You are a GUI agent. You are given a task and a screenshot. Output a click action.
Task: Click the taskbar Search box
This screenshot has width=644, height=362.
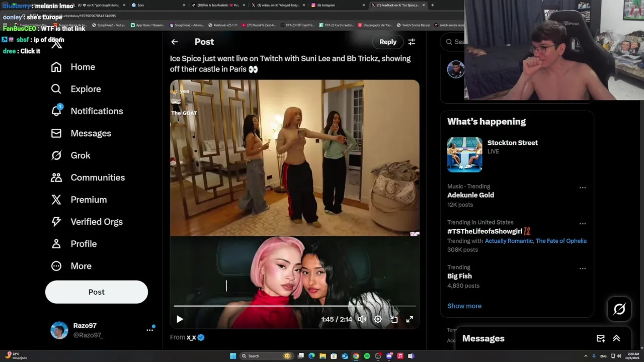[x=266, y=356]
